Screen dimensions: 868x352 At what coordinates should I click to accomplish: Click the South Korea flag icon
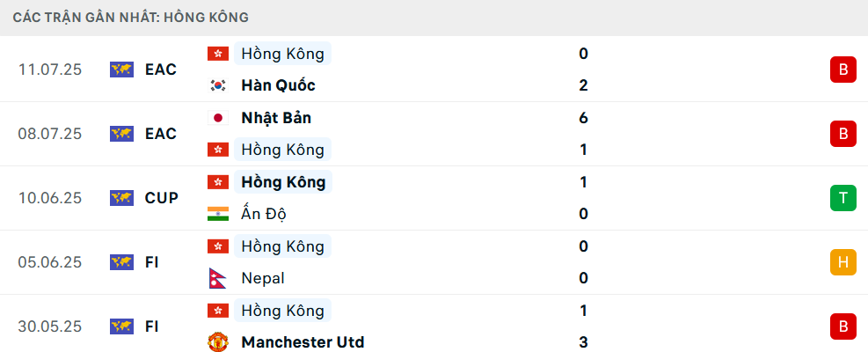218,85
